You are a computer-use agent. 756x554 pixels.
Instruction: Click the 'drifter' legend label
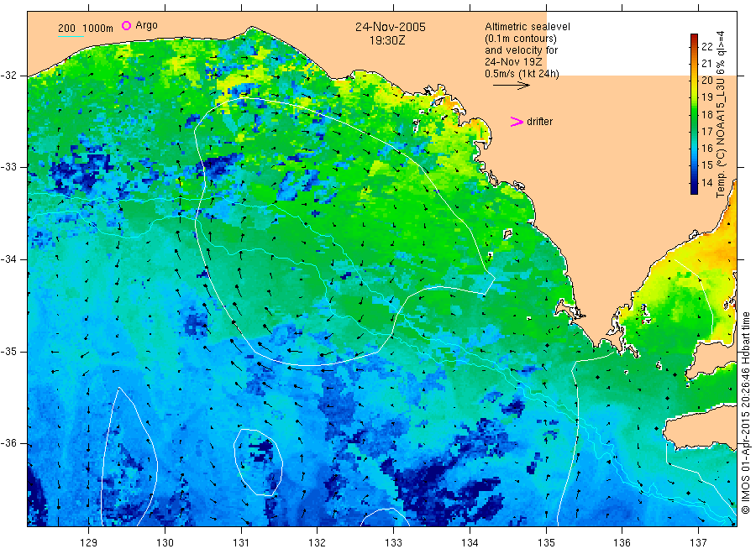(539, 122)
